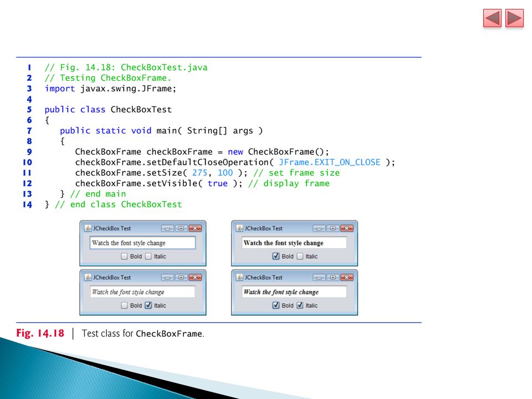This screenshot has width=532, height=399.
Task: Click the bold-italic 'Watch the font style change' field
Action: pyautogui.click(x=294, y=292)
